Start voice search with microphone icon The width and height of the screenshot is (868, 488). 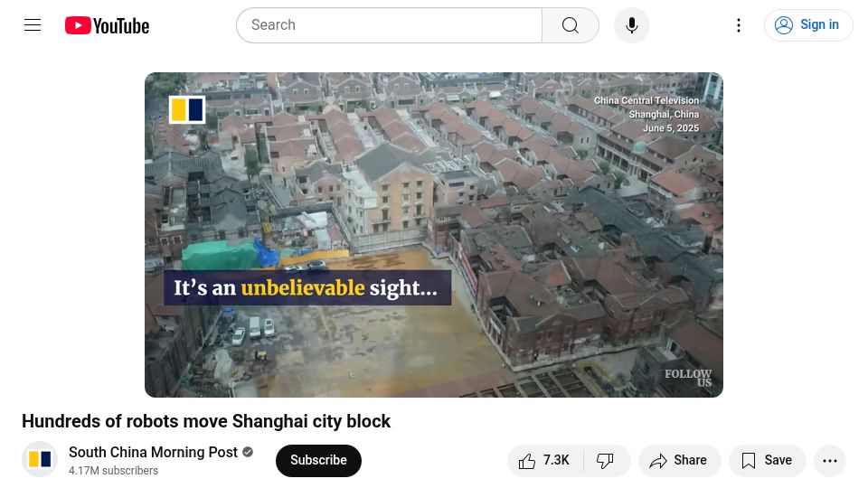[x=632, y=25]
